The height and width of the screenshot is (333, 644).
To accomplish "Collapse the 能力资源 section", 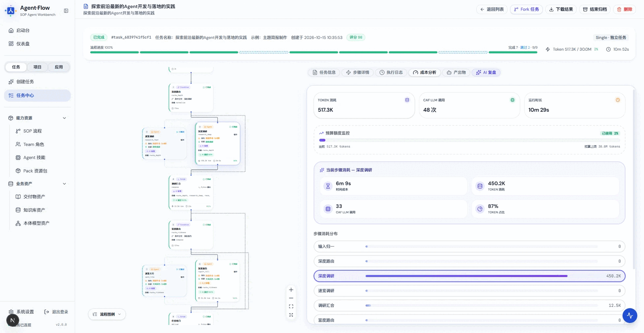I will pos(64,118).
